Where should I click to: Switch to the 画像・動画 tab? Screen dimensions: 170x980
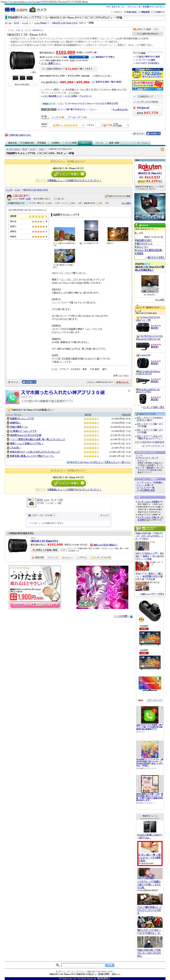[x=114, y=143]
